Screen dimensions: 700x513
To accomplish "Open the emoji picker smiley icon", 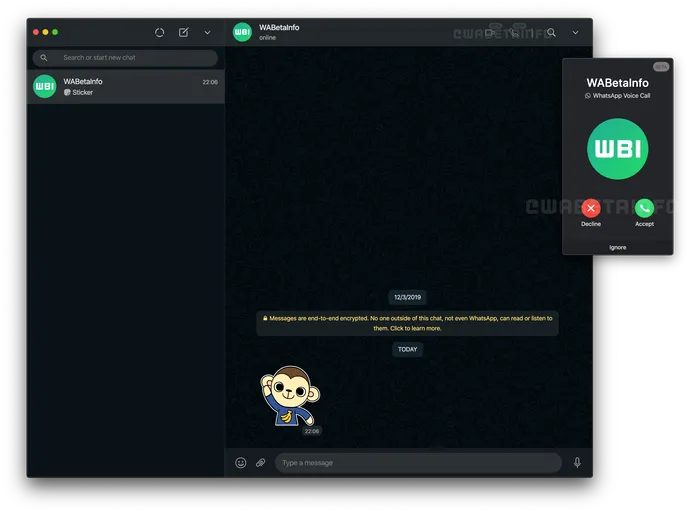I will tap(241, 463).
